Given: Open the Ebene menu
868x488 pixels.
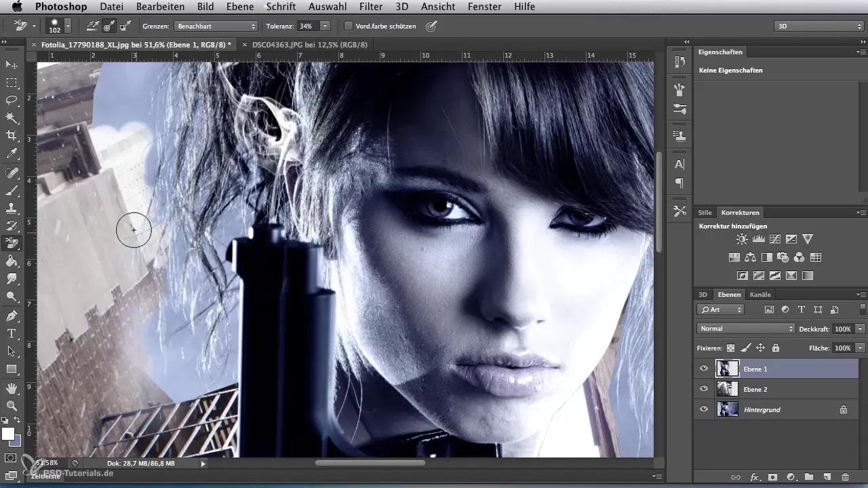Looking at the screenshot, I should (x=241, y=7).
